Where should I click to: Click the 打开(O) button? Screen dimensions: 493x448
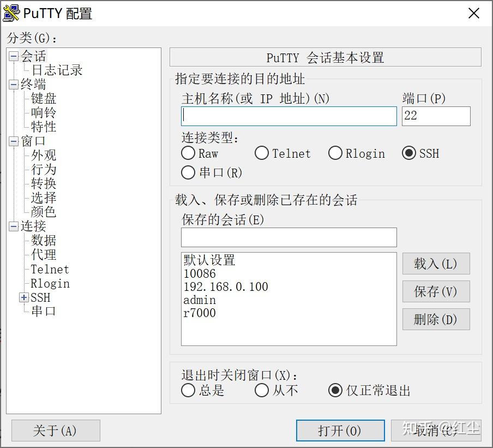pos(340,430)
